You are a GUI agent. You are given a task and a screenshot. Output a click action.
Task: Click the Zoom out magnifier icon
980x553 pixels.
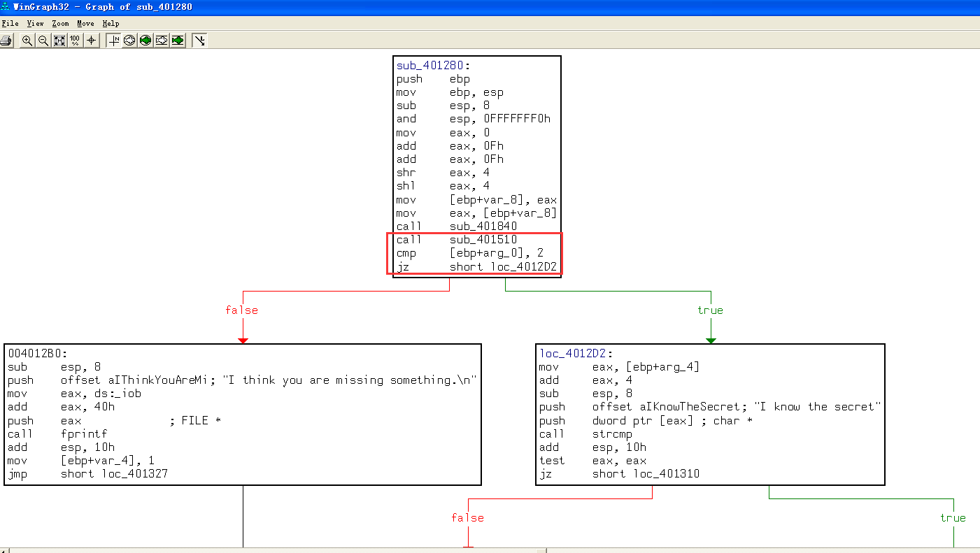click(43, 41)
